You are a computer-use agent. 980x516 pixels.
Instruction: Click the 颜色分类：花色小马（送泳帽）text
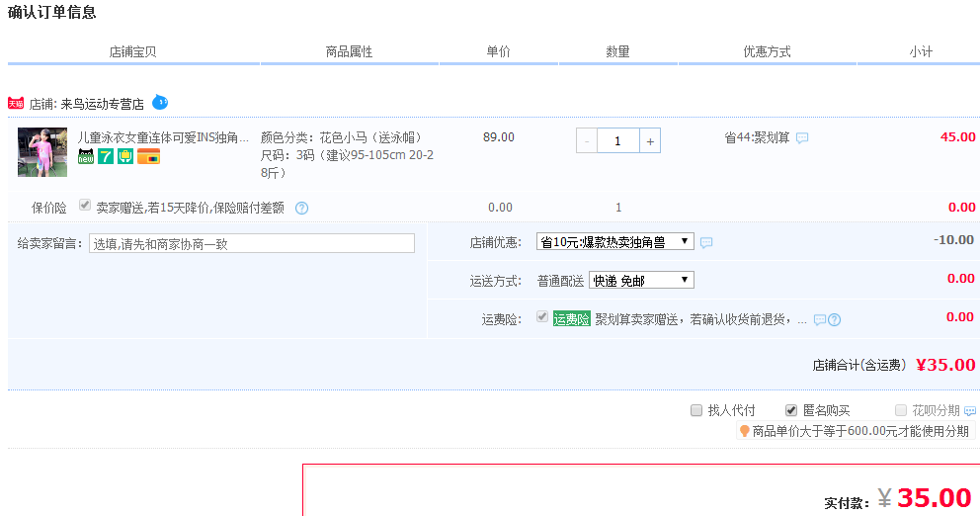pyautogui.click(x=341, y=137)
